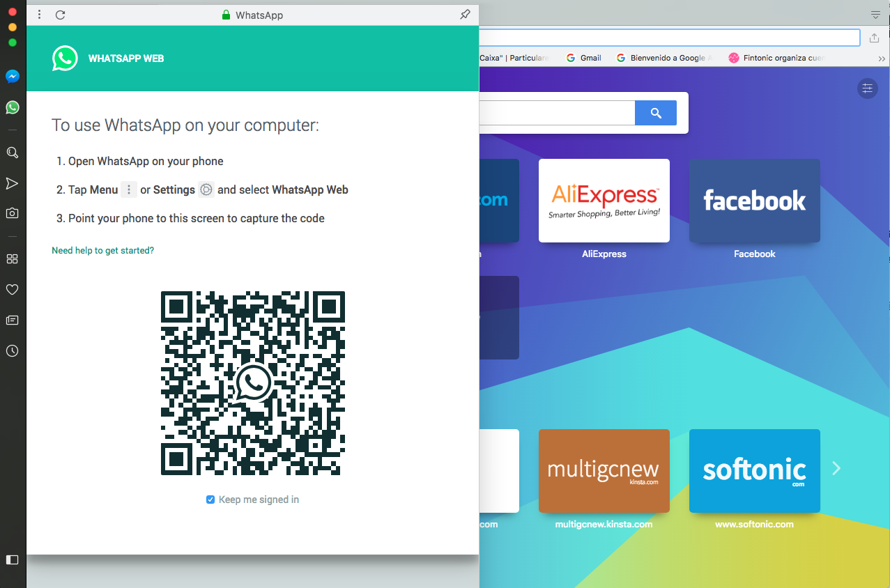Open history via the clock icon
This screenshot has width=890, height=588.
pos(12,350)
